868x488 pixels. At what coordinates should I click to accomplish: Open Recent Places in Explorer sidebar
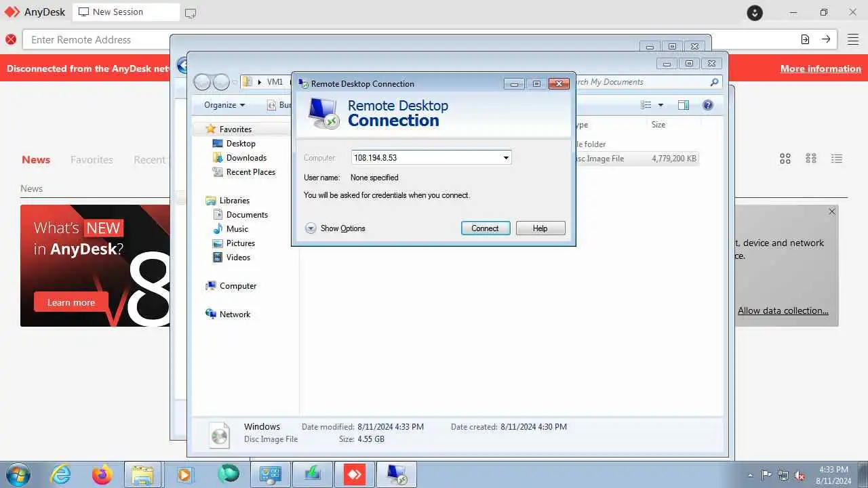pyautogui.click(x=251, y=172)
